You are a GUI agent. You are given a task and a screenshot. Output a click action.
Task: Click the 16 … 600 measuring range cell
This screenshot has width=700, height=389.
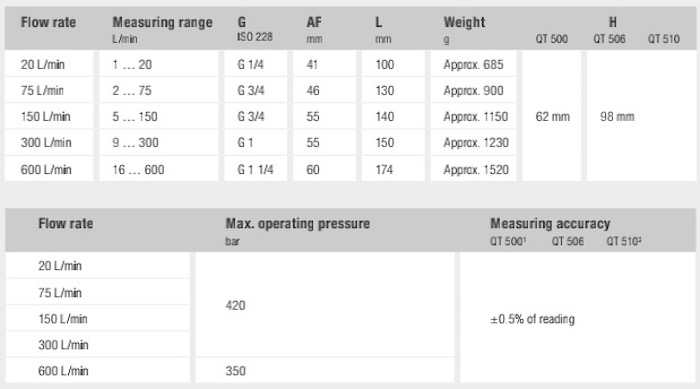tap(138, 170)
